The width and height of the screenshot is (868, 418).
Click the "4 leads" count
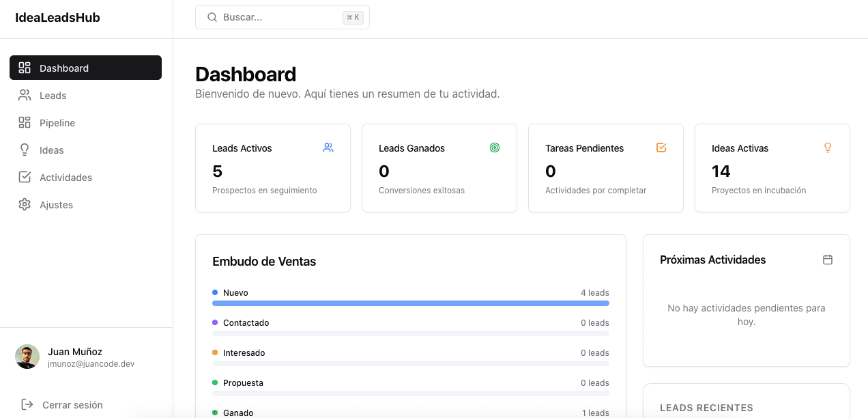pos(595,292)
